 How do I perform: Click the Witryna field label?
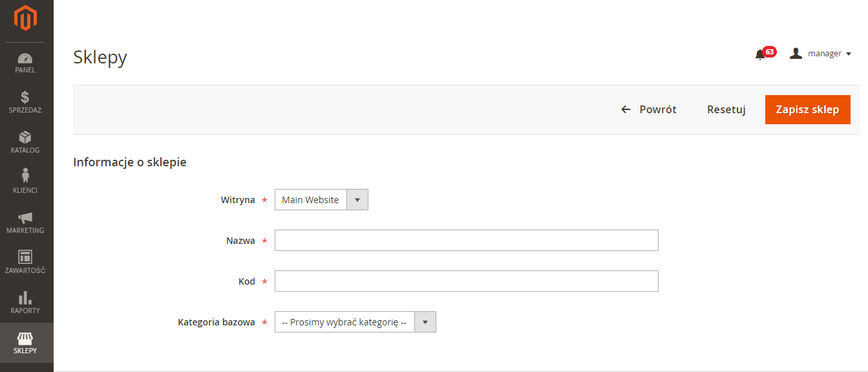[238, 200]
